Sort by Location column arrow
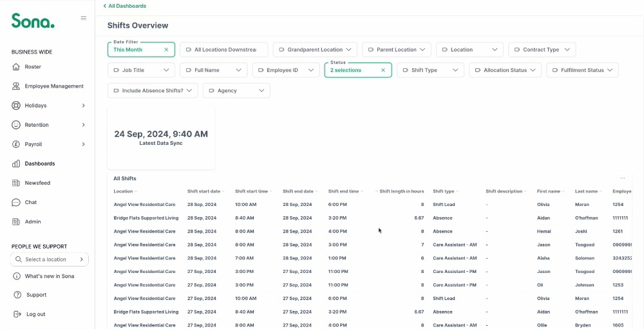This screenshot has width=644, height=329. click(x=136, y=191)
